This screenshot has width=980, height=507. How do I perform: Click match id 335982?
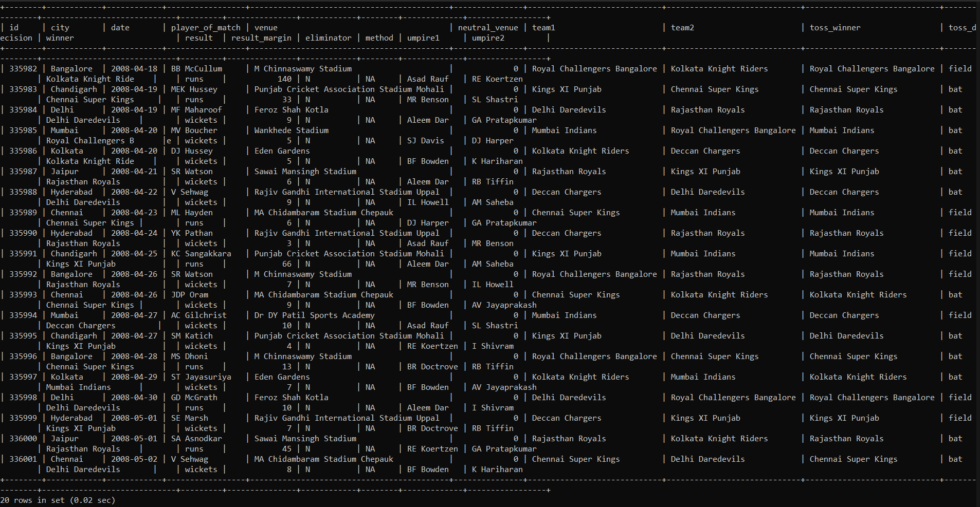pos(23,69)
